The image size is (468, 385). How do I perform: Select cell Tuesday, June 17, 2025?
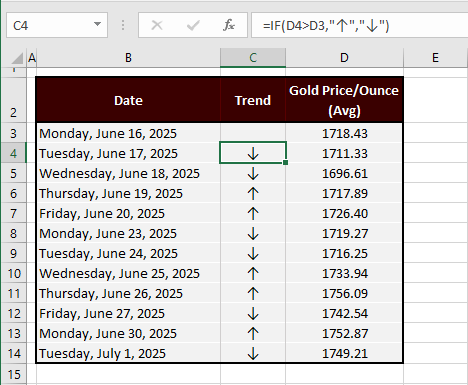pyautogui.click(x=128, y=153)
